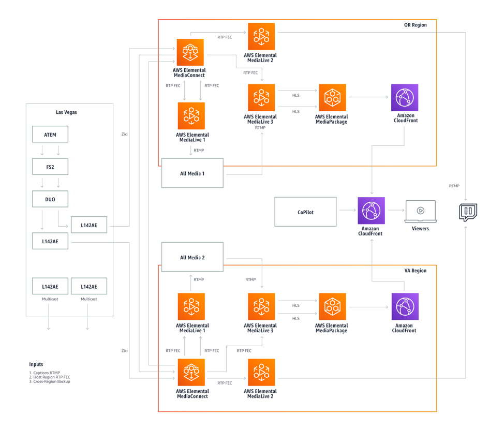The height and width of the screenshot is (429, 504).
Task: Click the DUO box in Las Vegas
Action: point(50,199)
